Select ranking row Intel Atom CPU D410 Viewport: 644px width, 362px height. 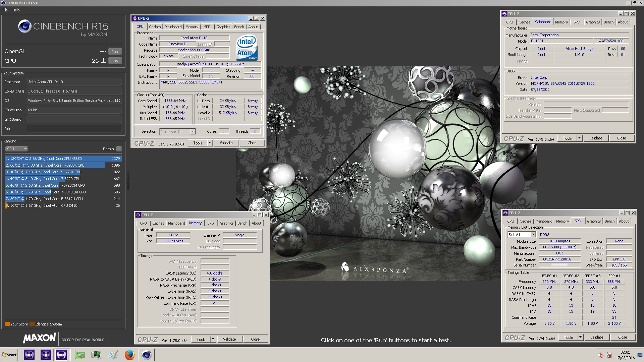pyautogui.click(x=63, y=205)
